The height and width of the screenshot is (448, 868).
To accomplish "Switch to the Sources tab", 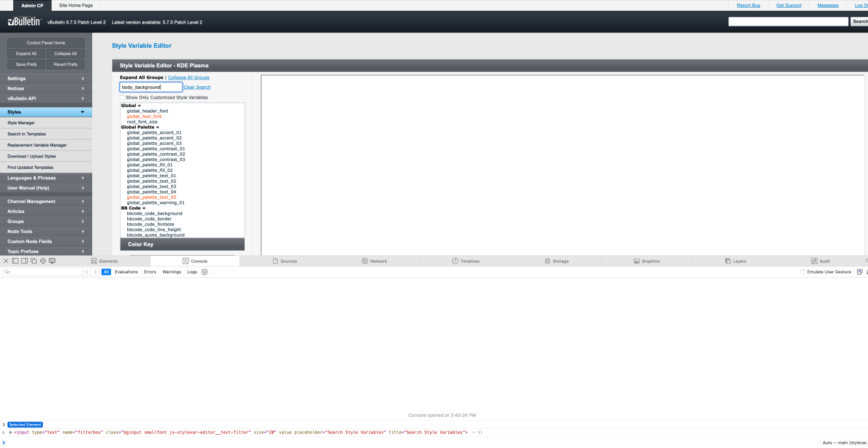I will coord(285,261).
